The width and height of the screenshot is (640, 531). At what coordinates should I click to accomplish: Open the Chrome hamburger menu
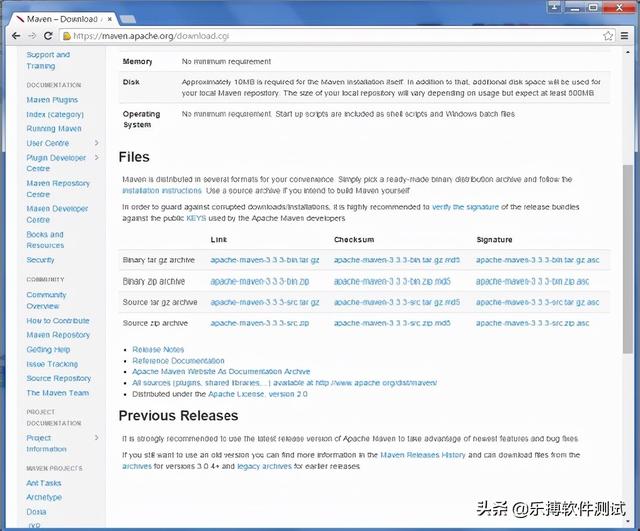pyautogui.click(x=624, y=36)
